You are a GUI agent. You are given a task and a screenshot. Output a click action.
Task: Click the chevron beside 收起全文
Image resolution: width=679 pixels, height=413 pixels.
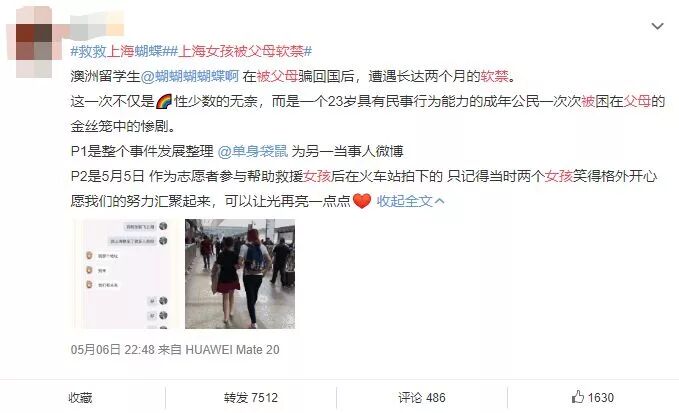click(439, 201)
